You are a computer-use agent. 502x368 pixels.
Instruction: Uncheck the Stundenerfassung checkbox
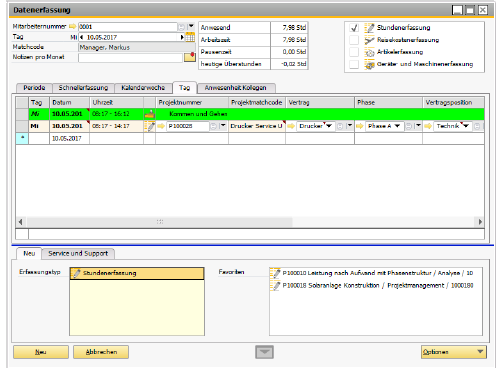354,28
